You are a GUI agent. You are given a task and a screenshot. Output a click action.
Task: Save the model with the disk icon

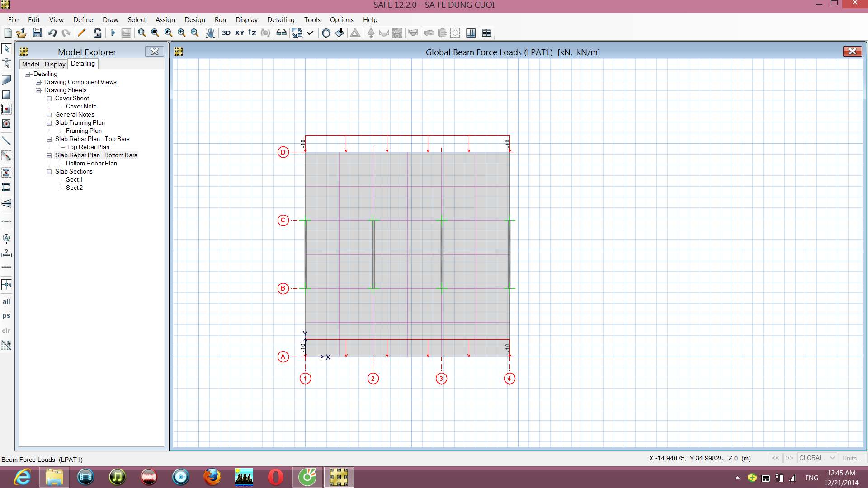(x=37, y=33)
